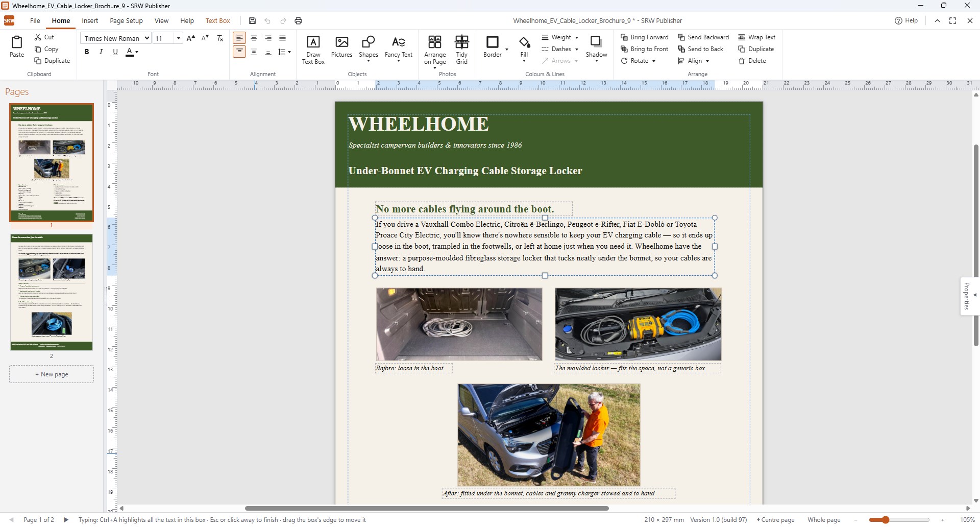Adjust the zoom slider handle
This screenshot has width=980, height=527.
886,520
